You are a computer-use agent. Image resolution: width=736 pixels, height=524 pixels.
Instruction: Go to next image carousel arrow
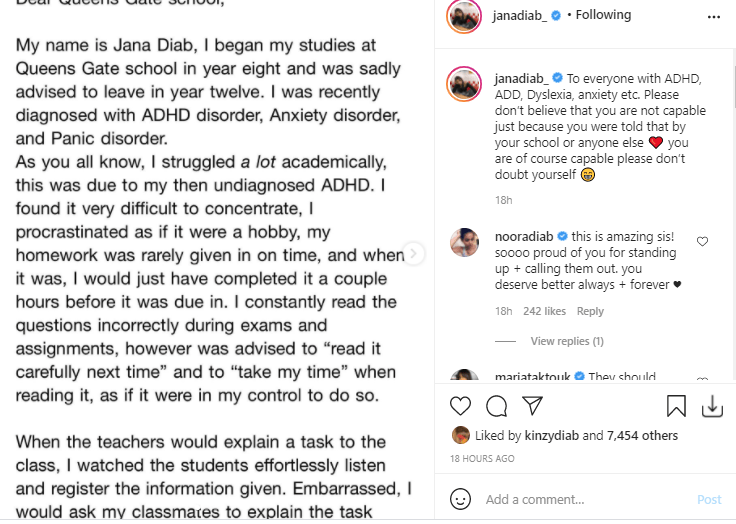click(x=413, y=254)
